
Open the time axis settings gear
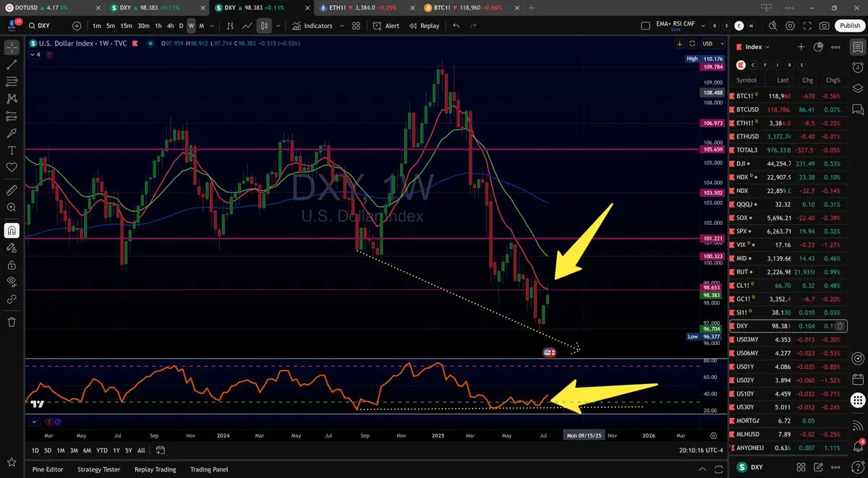coord(713,436)
